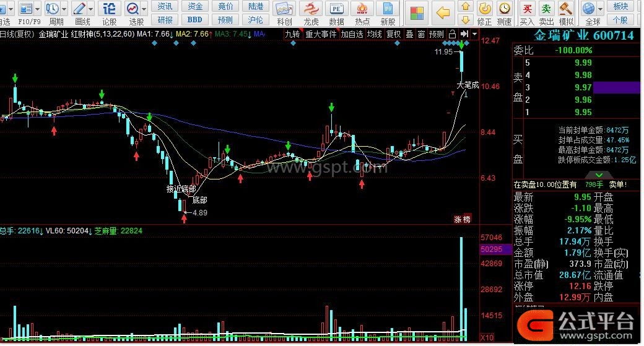Screen dimensions: 644x346
Task: Toggle 预测 forecast in chart toolbar
Action: click(437, 34)
